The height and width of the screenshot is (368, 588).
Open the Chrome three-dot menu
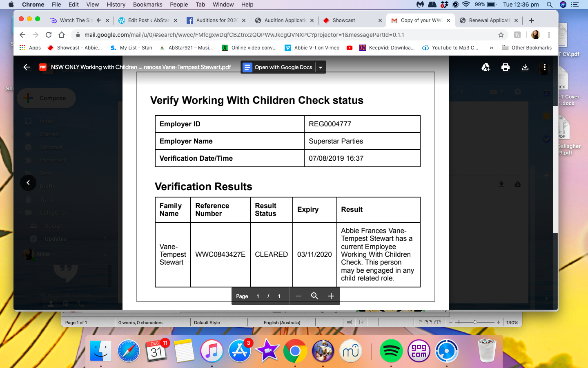(x=549, y=35)
